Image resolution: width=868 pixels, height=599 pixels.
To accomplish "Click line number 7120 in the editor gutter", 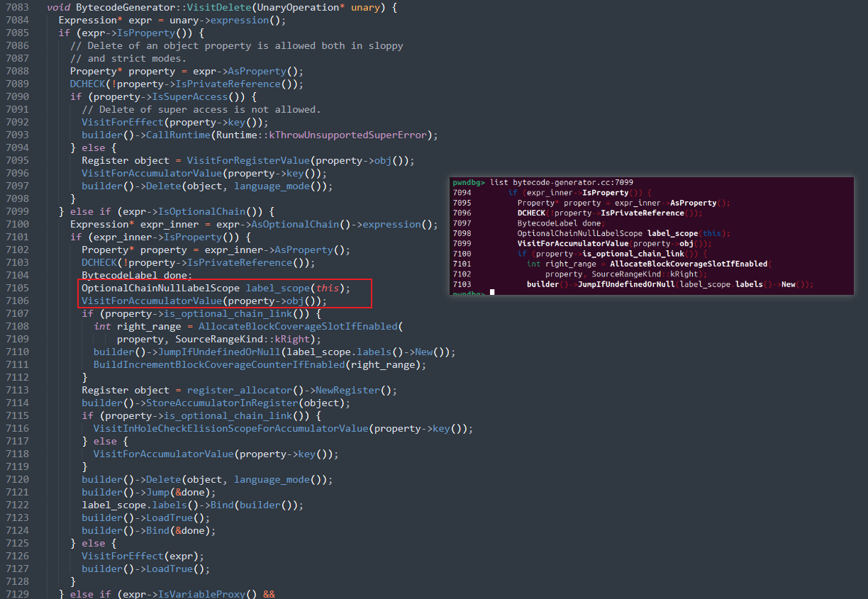I will [16, 479].
